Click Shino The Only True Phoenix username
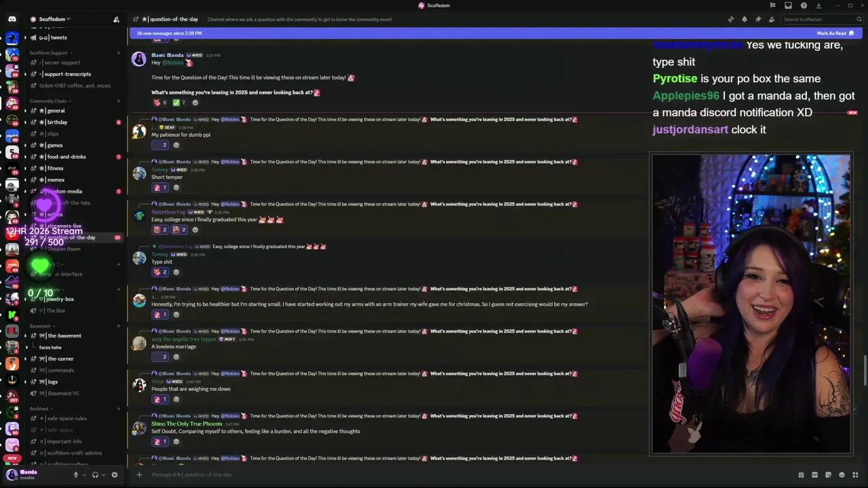The image size is (868, 488). [x=186, y=424]
